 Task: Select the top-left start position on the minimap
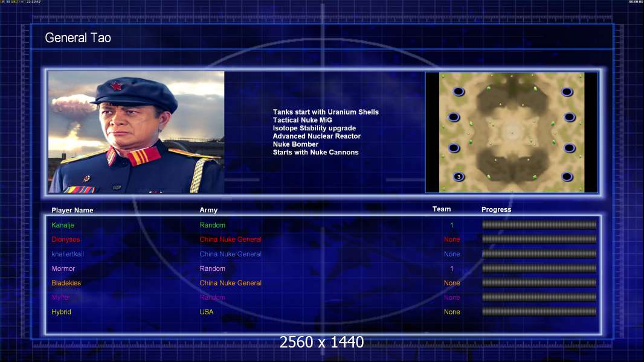(x=459, y=92)
